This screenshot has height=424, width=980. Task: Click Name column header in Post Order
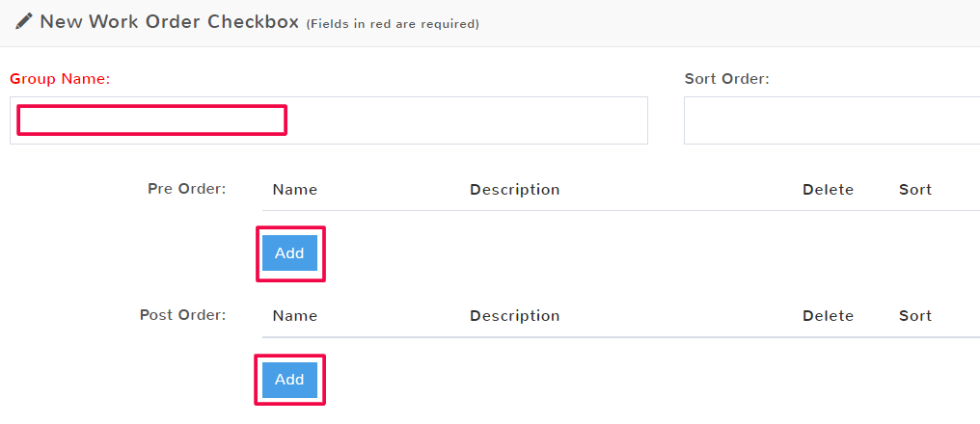click(295, 316)
